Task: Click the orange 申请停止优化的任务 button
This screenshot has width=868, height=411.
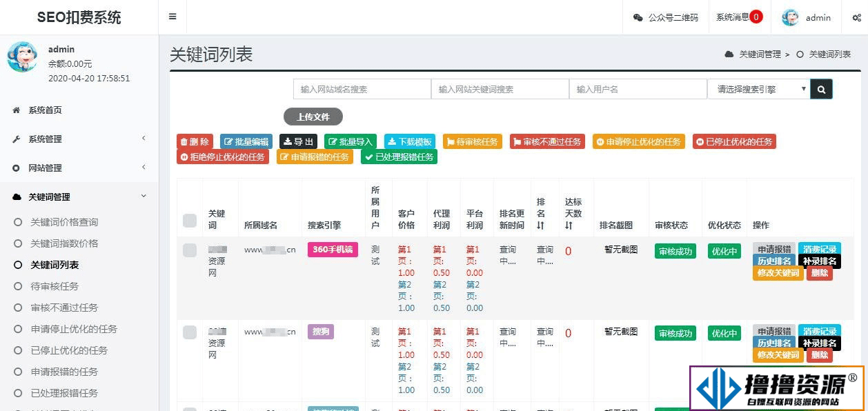Action: pyautogui.click(x=639, y=141)
